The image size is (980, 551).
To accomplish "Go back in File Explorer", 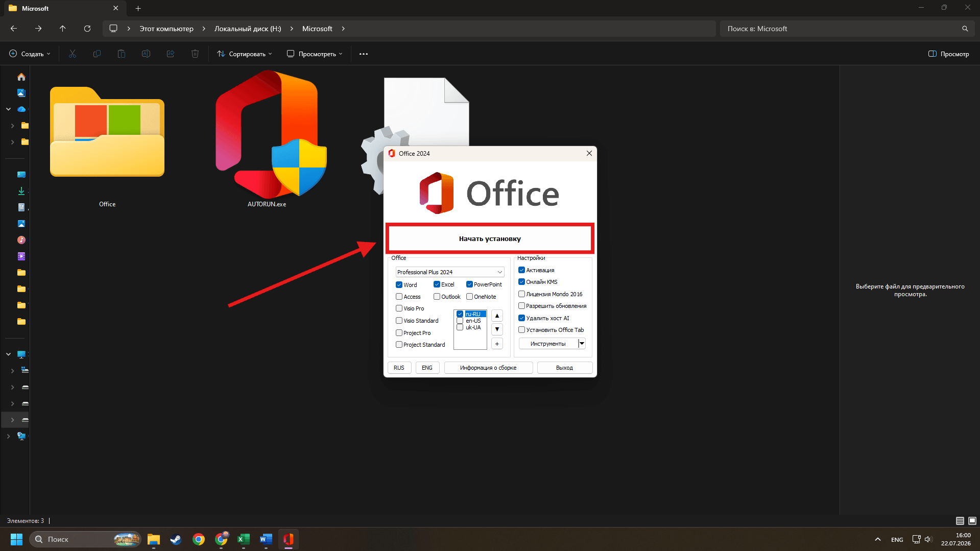I will (14, 29).
